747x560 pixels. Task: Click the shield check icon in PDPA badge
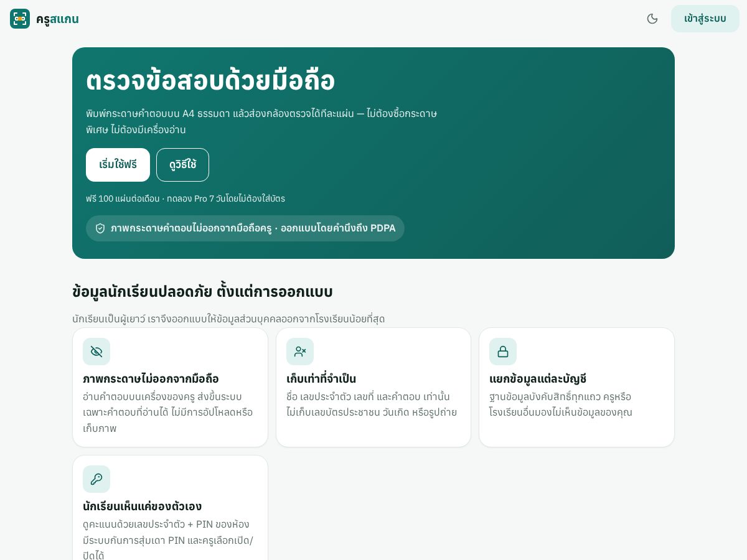(100, 228)
